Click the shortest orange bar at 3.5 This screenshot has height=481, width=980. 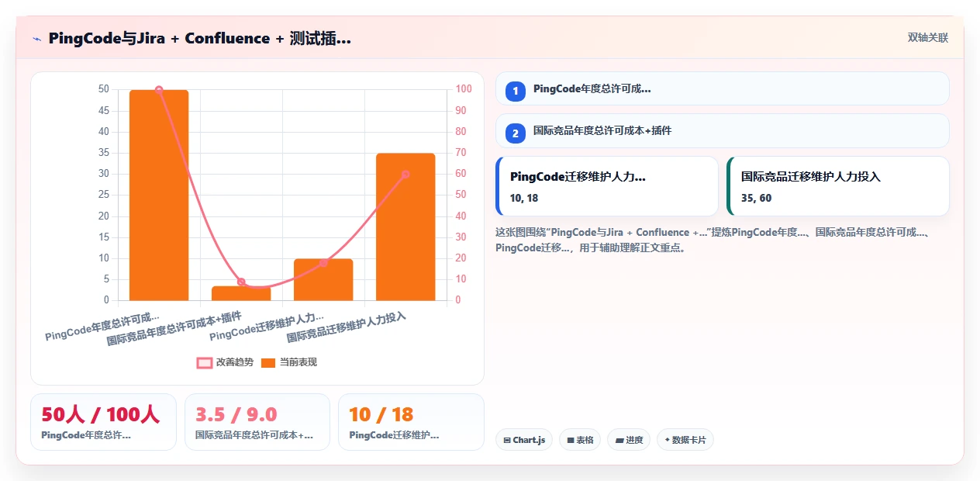point(241,293)
